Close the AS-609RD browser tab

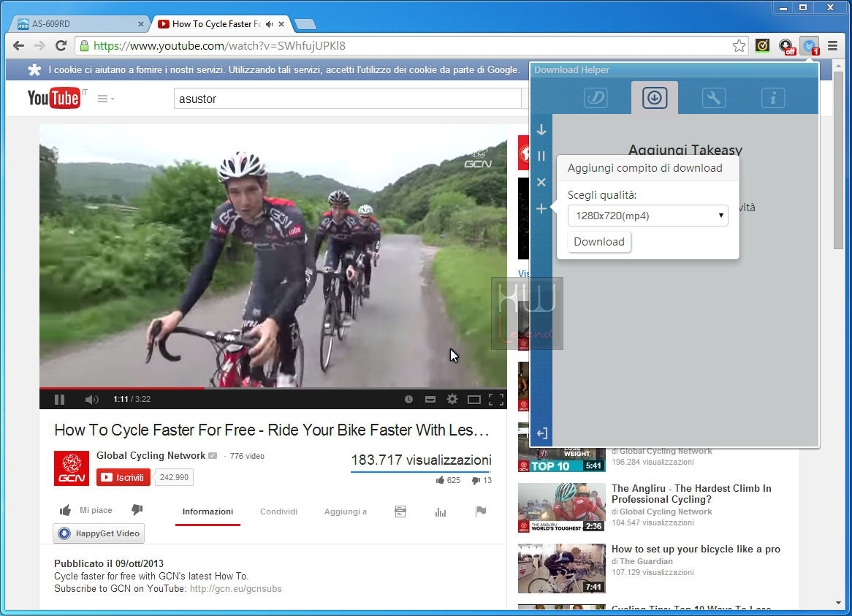coord(141,24)
